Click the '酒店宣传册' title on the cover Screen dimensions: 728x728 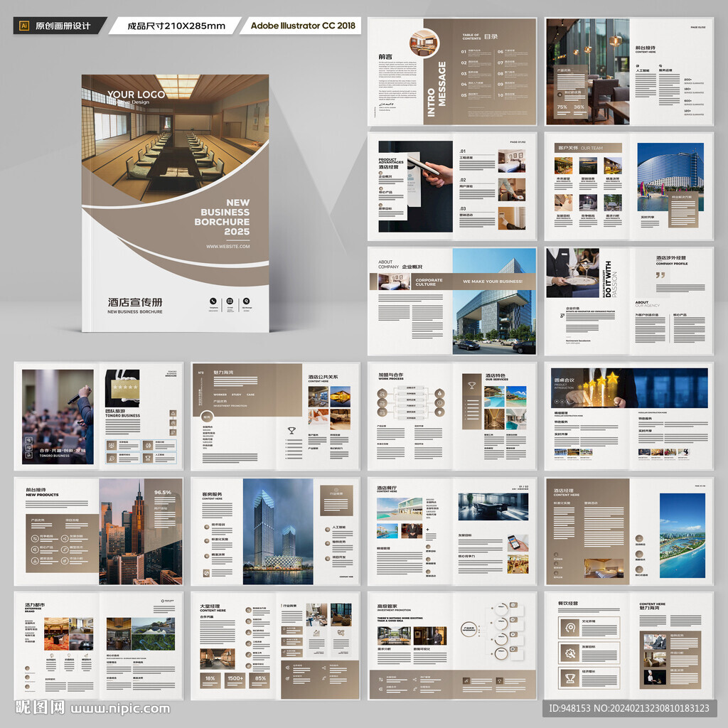point(134,302)
